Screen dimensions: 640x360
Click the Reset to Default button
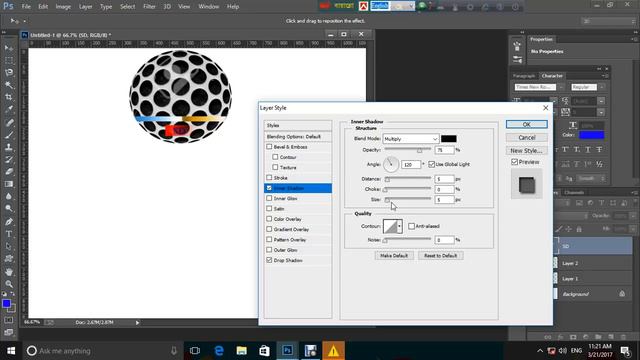pyautogui.click(x=440, y=256)
